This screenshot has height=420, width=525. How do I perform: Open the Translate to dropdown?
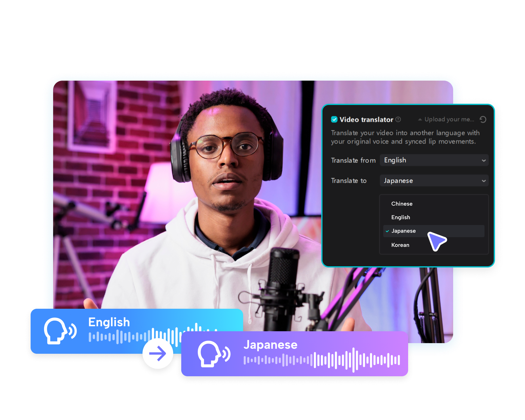(434, 180)
